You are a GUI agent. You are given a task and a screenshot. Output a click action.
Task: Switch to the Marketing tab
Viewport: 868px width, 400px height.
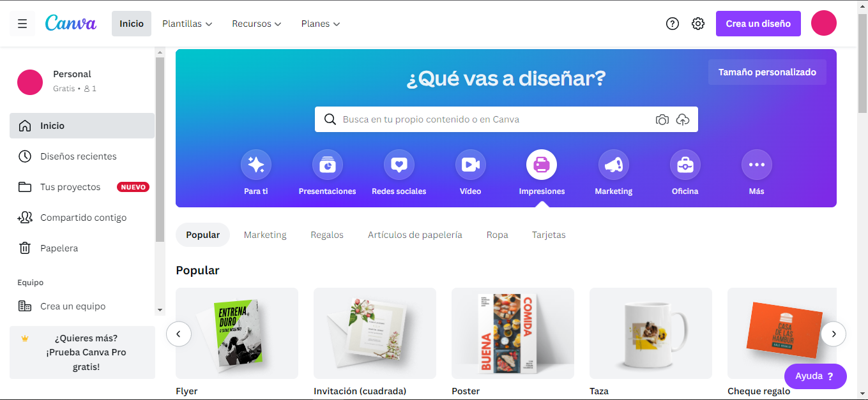tap(265, 235)
